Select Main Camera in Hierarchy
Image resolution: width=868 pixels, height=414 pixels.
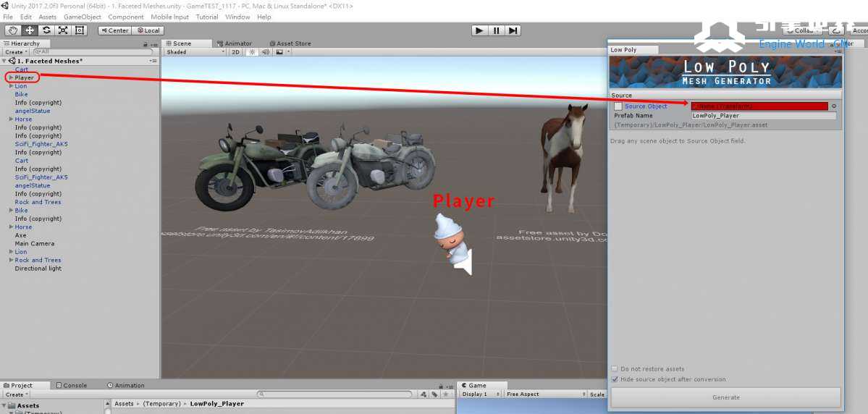tap(34, 243)
